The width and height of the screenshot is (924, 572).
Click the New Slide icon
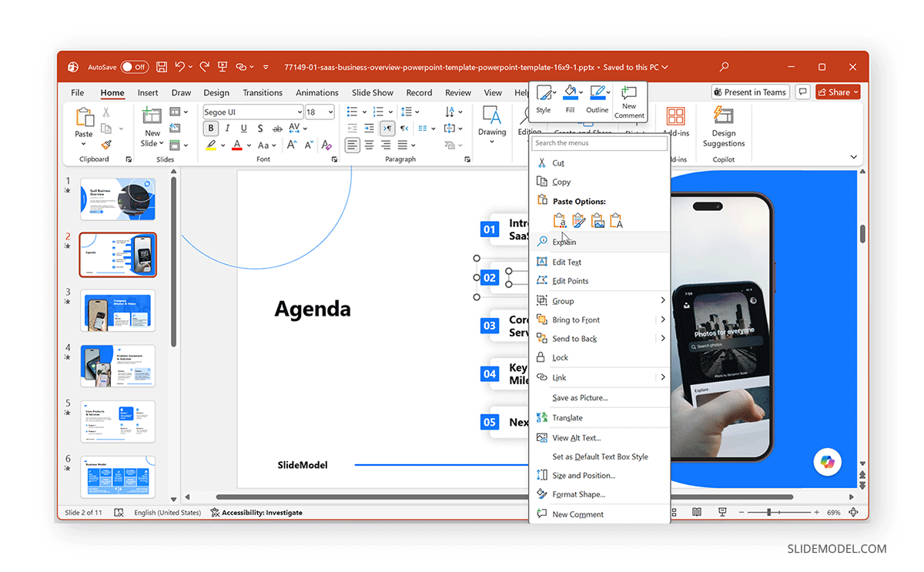152,116
